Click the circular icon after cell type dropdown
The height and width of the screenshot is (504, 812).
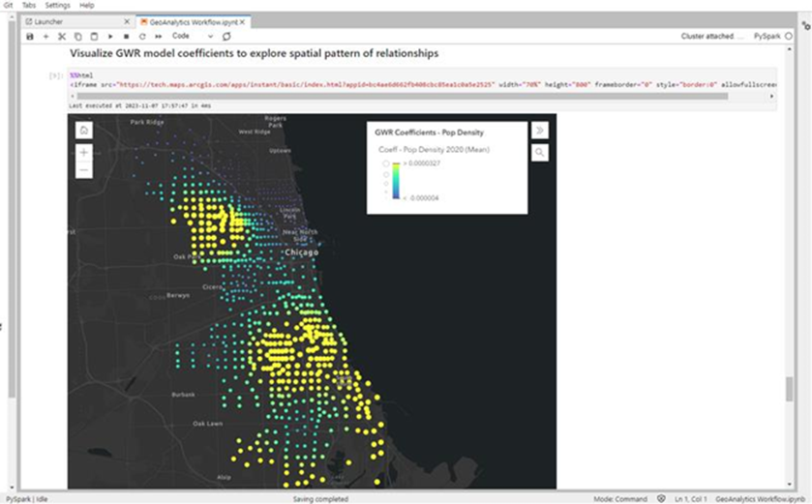(226, 36)
